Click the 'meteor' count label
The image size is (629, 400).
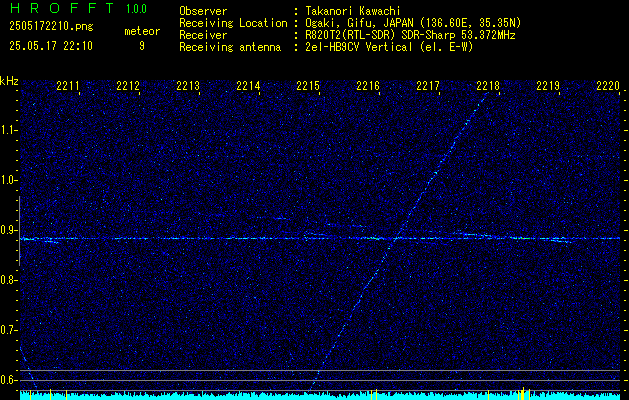(x=142, y=31)
